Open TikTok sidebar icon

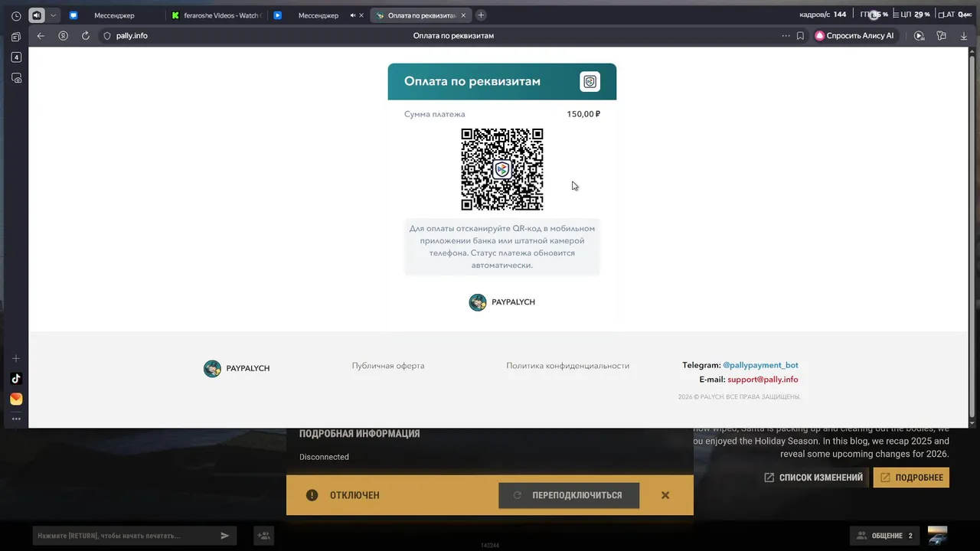click(x=16, y=379)
